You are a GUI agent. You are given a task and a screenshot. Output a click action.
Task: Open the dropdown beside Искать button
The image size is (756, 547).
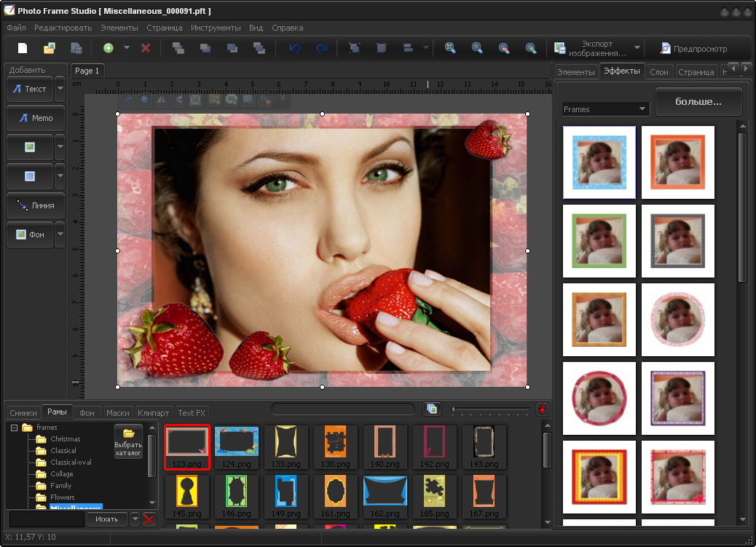coord(135,519)
